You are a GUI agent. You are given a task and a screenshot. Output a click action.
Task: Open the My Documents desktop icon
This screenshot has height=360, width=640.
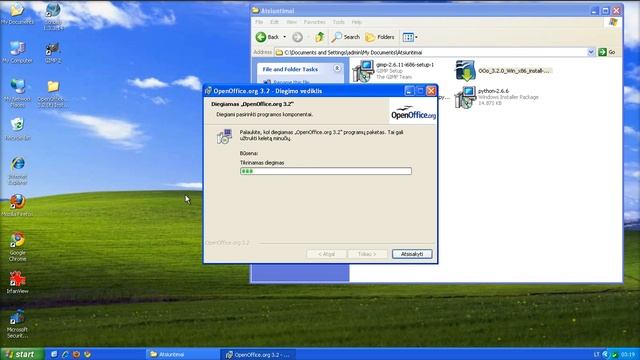17,13
